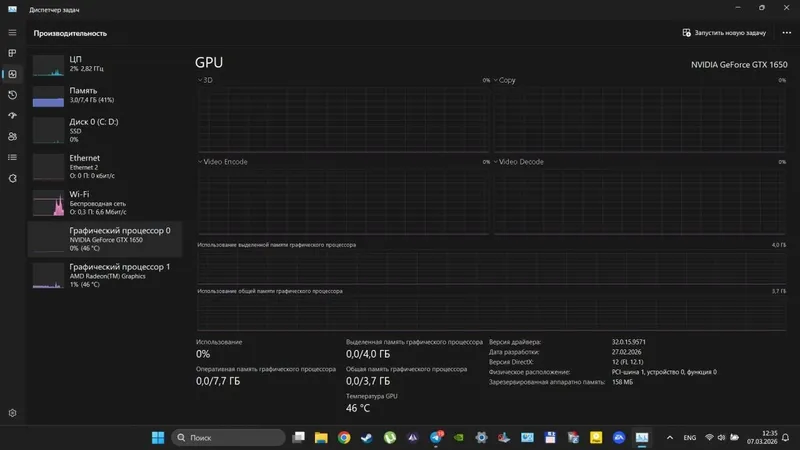800x450 pixels.
Task: Open the Copy engine graph dropdown
Action: point(504,80)
